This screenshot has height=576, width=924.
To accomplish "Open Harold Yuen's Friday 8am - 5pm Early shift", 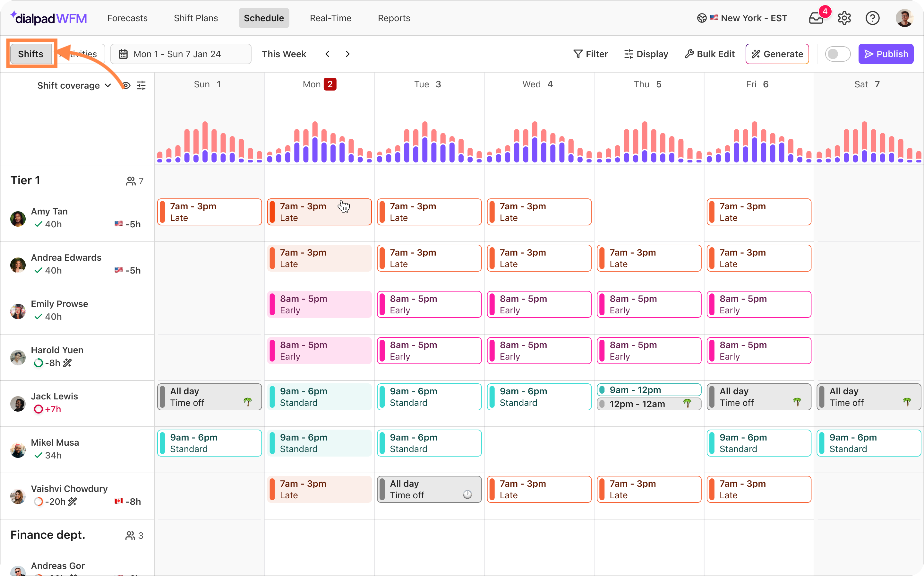I will point(759,351).
